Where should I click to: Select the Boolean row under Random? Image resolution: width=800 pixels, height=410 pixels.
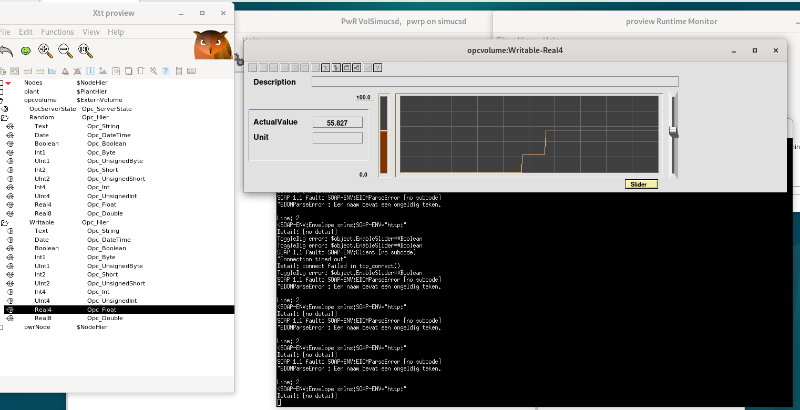[x=117, y=144]
